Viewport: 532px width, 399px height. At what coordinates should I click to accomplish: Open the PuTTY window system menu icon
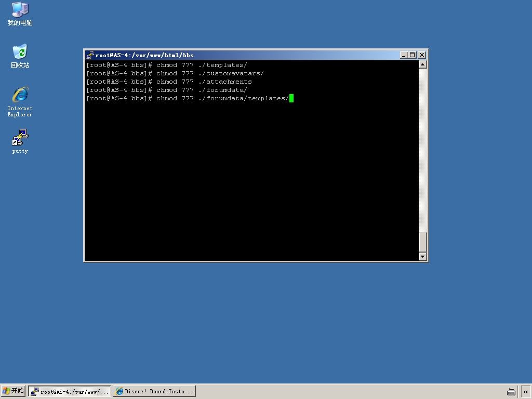point(90,55)
